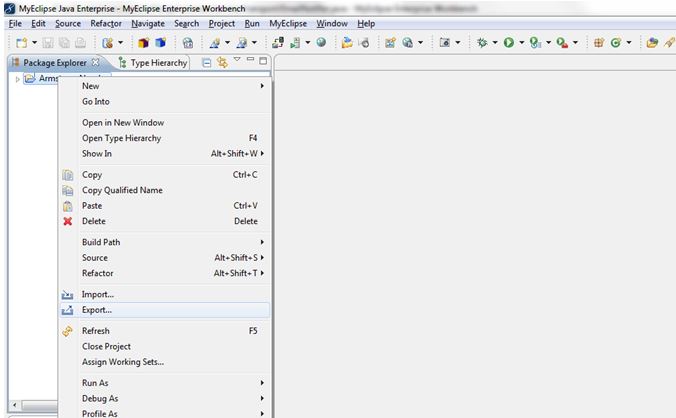Click the Run with coverage icon

pyautogui.click(x=535, y=42)
